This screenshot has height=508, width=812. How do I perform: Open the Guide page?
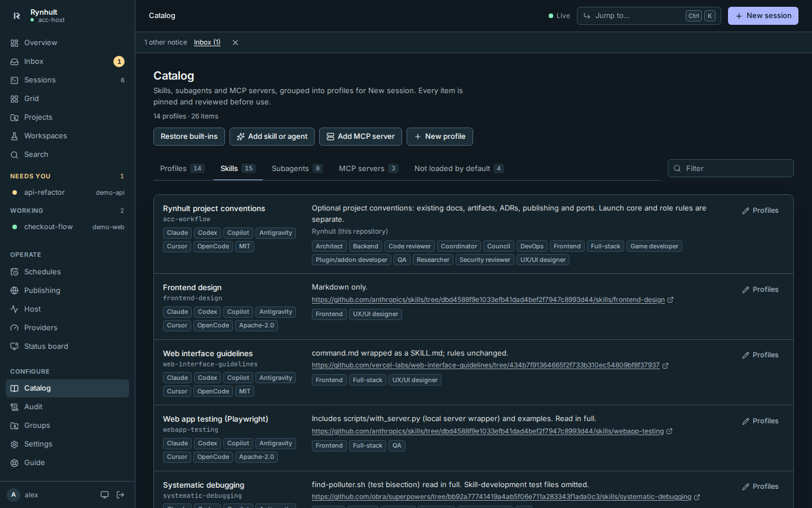click(67, 463)
